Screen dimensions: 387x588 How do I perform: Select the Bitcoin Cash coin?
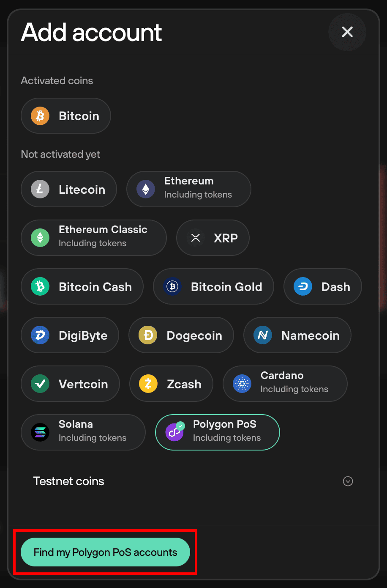click(82, 286)
